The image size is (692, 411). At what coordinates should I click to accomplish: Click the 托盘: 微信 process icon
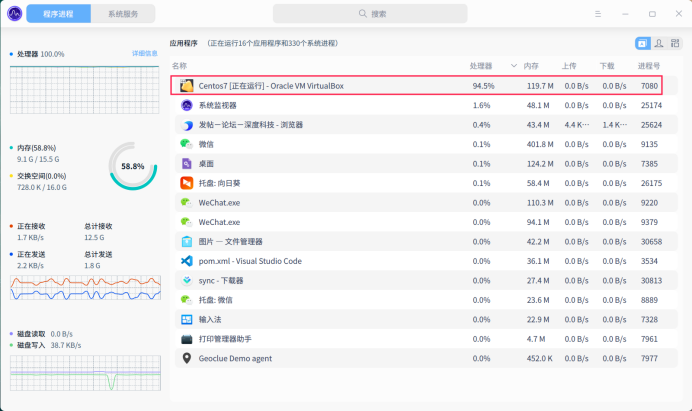187,300
